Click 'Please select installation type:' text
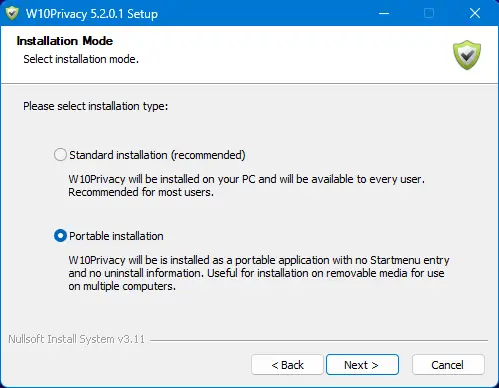The image size is (499, 388). pos(96,106)
